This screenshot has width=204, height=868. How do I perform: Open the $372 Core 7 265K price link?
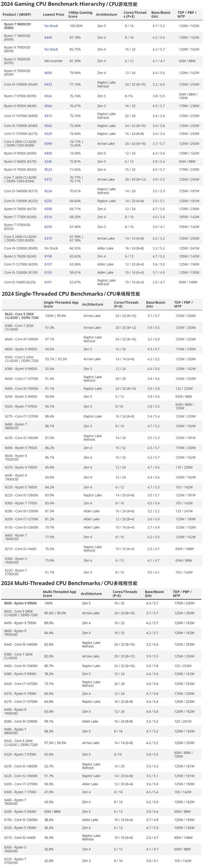tap(48, 180)
